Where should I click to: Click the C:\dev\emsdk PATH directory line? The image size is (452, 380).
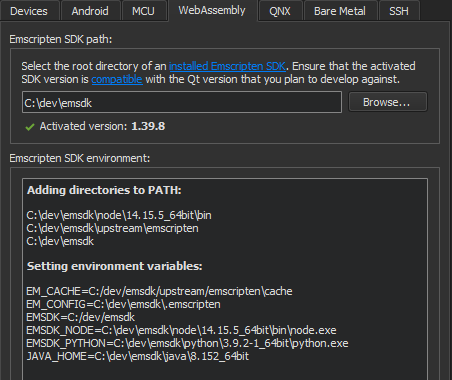click(60, 241)
